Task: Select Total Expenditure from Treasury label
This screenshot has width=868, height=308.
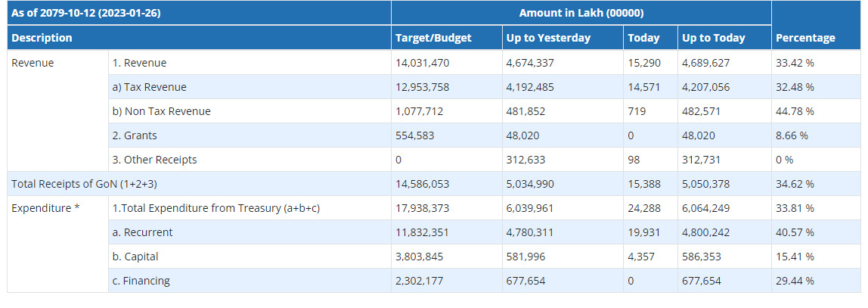Action: pos(215,208)
